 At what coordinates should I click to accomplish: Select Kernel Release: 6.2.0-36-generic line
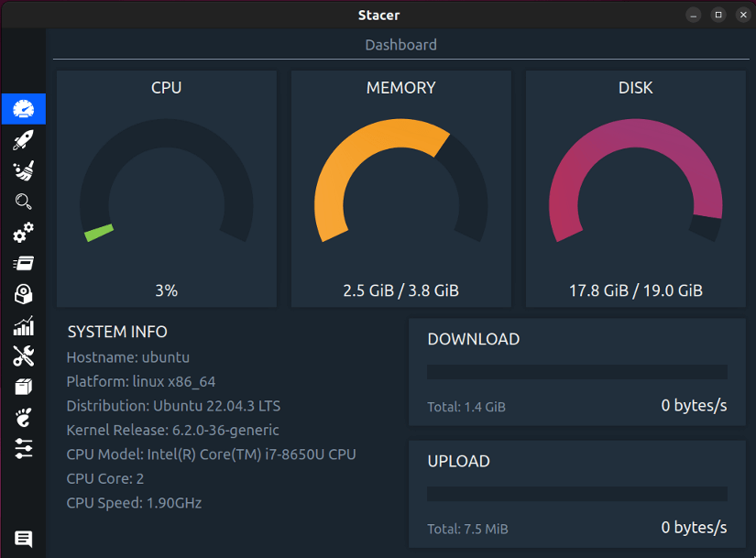172,431
